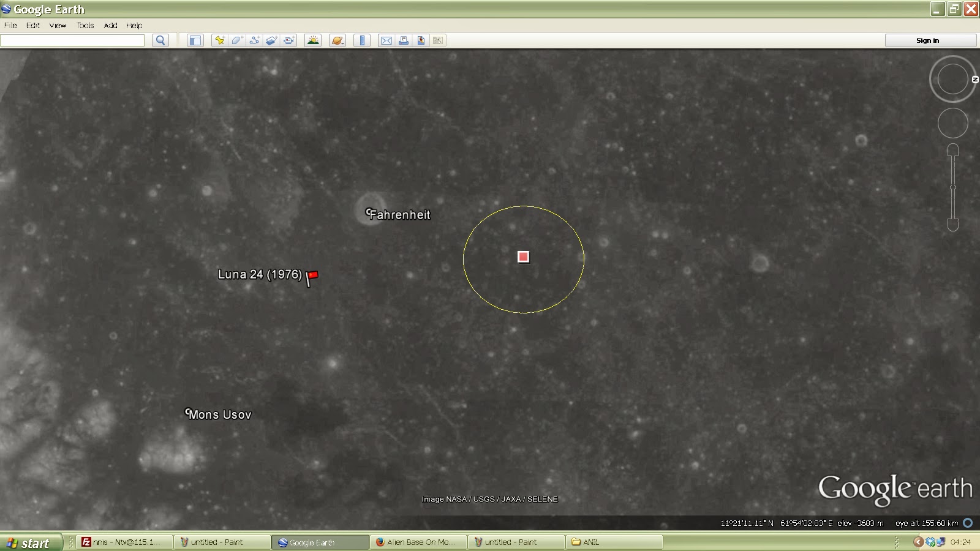The height and width of the screenshot is (551, 980).
Task: Click the taskbar clock showing 04:24
Action: coord(960,542)
